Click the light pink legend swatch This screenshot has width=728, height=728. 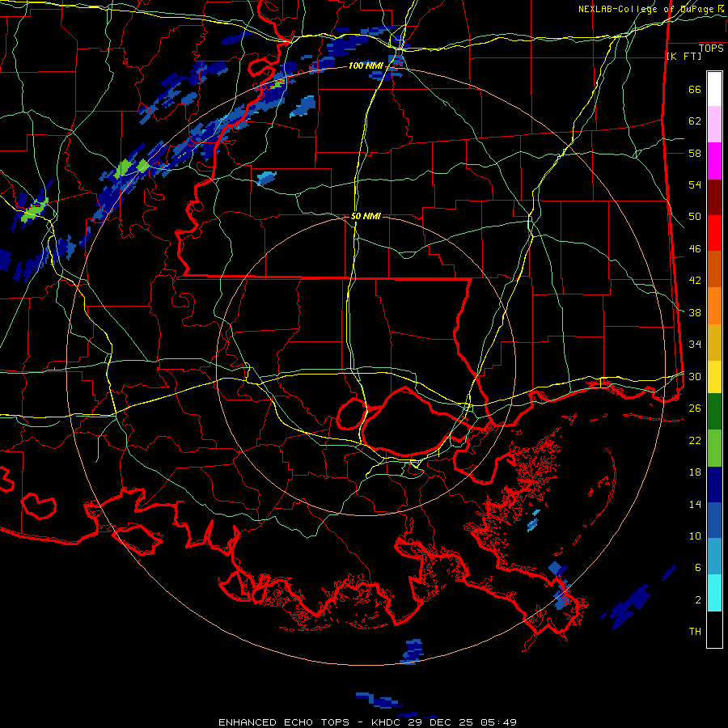tap(714, 125)
